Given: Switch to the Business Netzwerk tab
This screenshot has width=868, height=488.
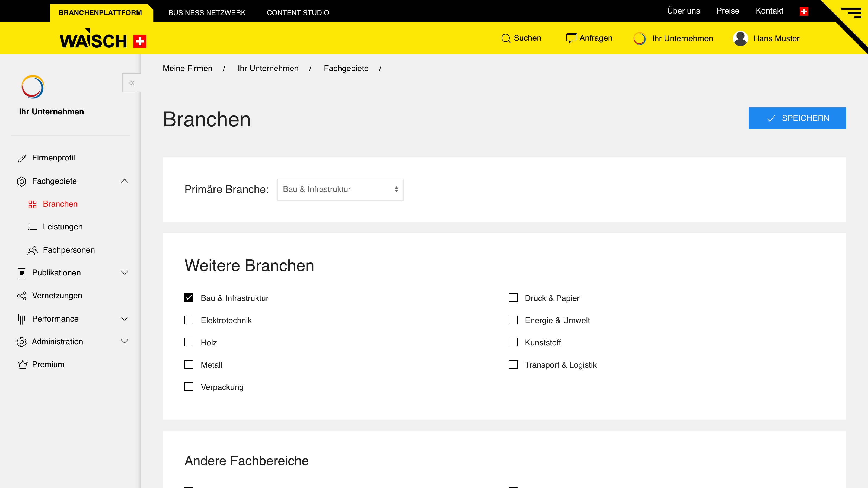Looking at the screenshot, I should pos(207,13).
